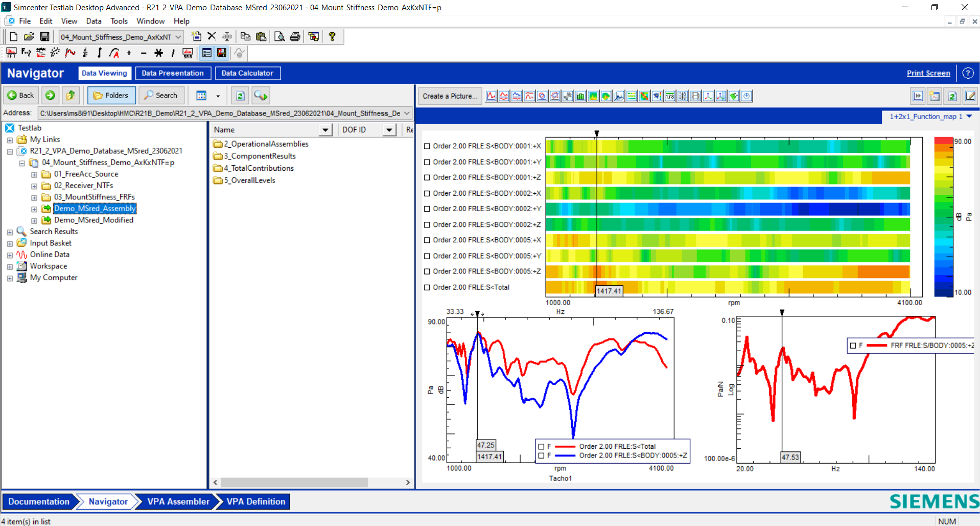Open the DOF ID column dropdown

pyautogui.click(x=389, y=129)
